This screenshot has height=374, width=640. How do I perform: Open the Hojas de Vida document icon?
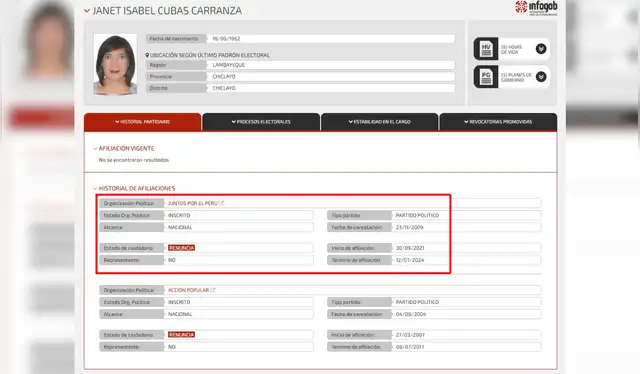point(486,49)
